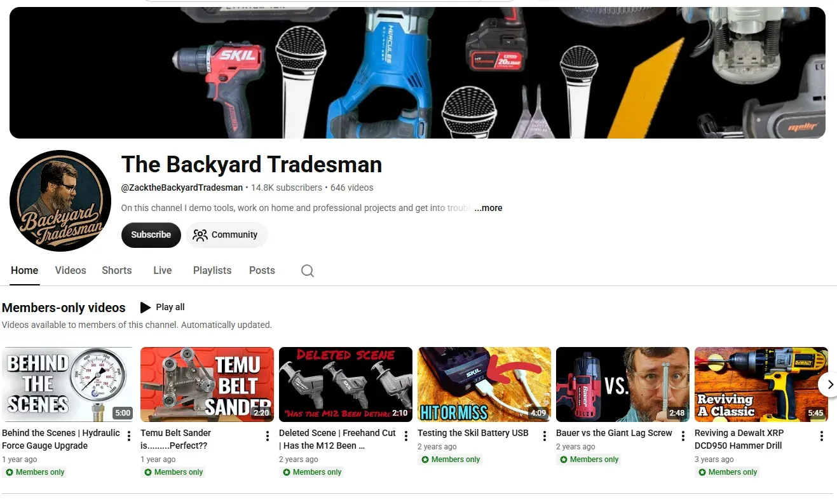Viewport: 837px width, 504px height.
Task: Click the 14.8K subscribers text
Action: [x=287, y=187]
